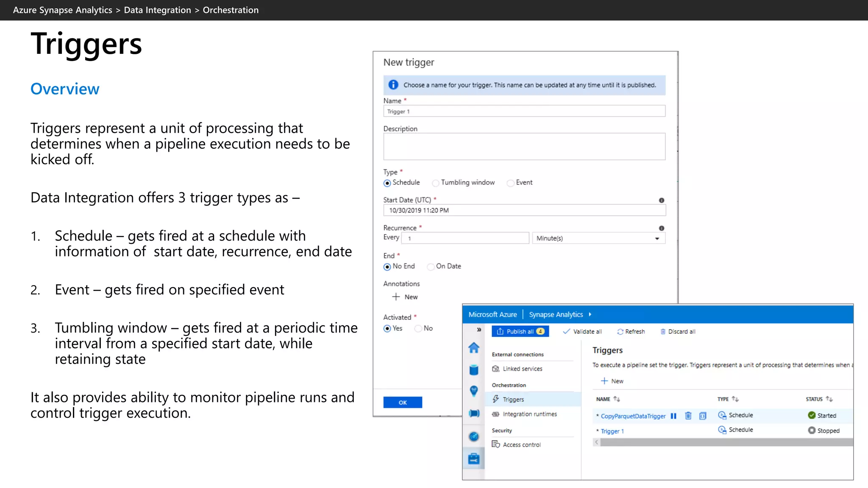Click Refresh in the toolbar
The height and width of the screenshot is (488, 868).
pyautogui.click(x=631, y=332)
